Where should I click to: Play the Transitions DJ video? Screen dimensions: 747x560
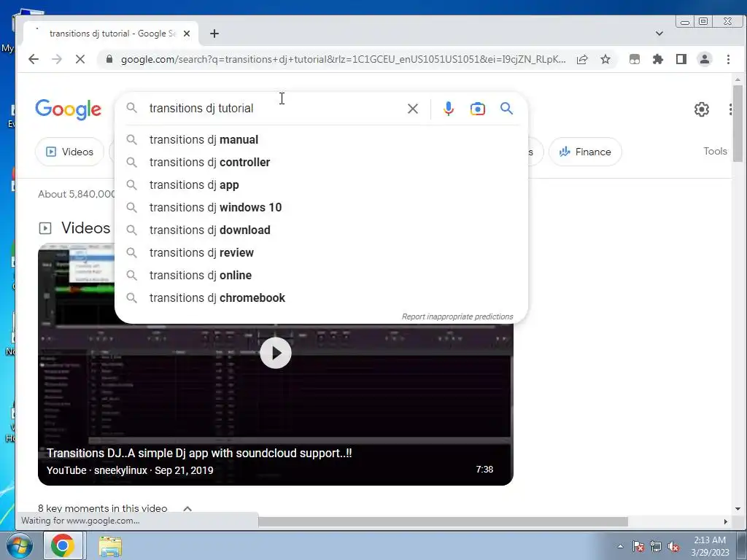coord(275,353)
